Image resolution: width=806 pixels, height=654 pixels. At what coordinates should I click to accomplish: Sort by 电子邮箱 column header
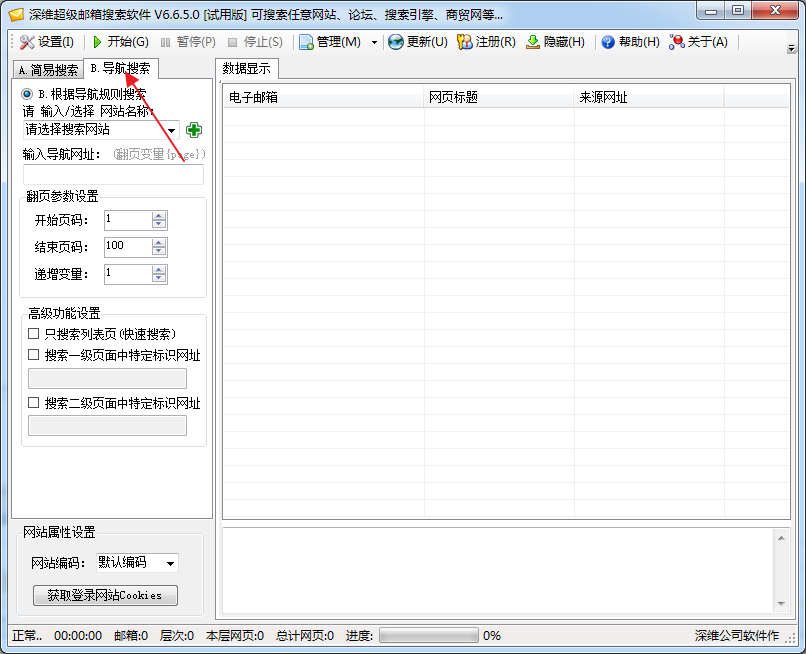[324, 97]
